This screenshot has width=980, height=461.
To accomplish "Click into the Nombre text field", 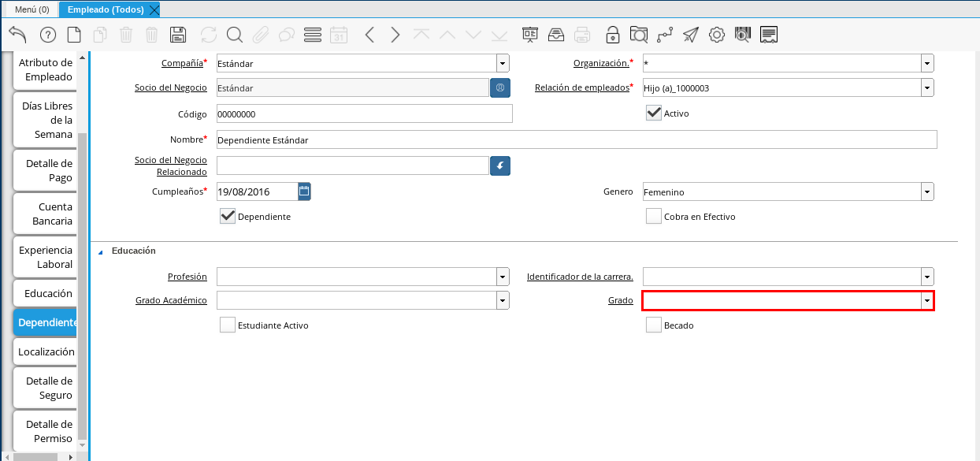I will click(x=576, y=139).
